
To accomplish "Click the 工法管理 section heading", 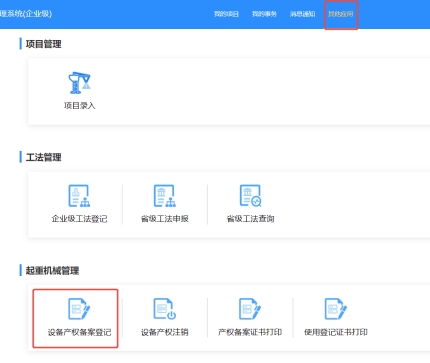I will point(43,157).
